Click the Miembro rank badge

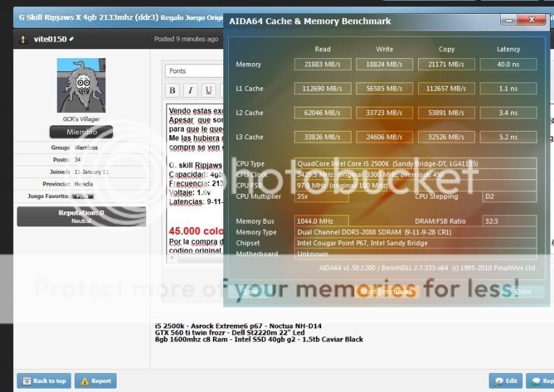[x=81, y=132]
